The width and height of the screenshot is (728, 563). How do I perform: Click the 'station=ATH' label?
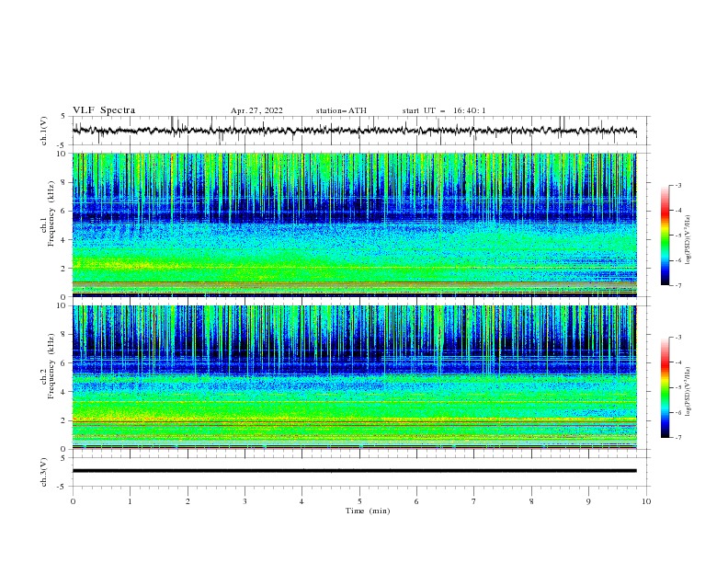pyautogui.click(x=341, y=110)
